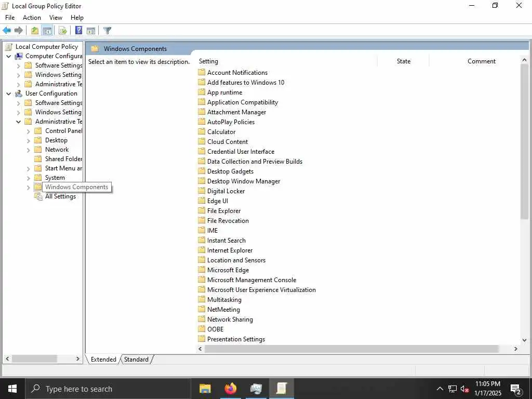Viewport: 532px width, 399px height.
Task: Click the OOBE folder icon
Action: [202, 329]
